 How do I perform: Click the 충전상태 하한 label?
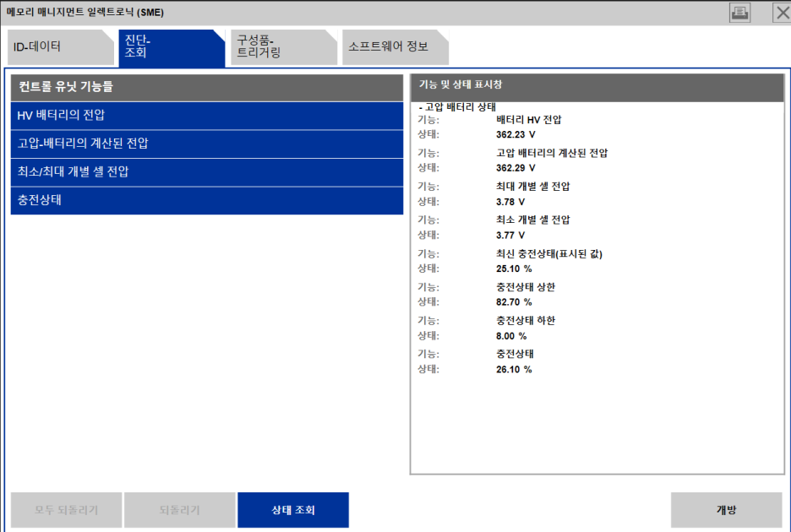[x=525, y=320]
